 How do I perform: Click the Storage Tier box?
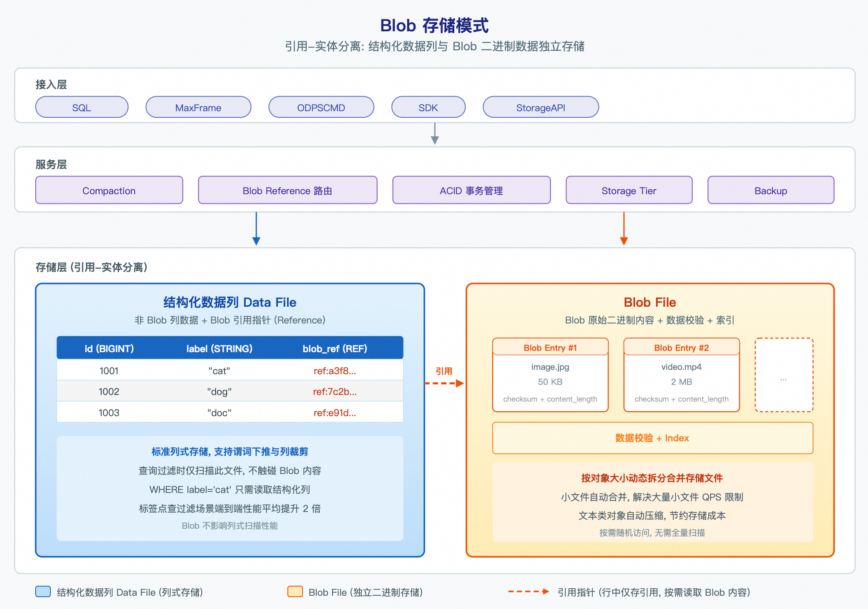pyautogui.click(x=629, y=190)
